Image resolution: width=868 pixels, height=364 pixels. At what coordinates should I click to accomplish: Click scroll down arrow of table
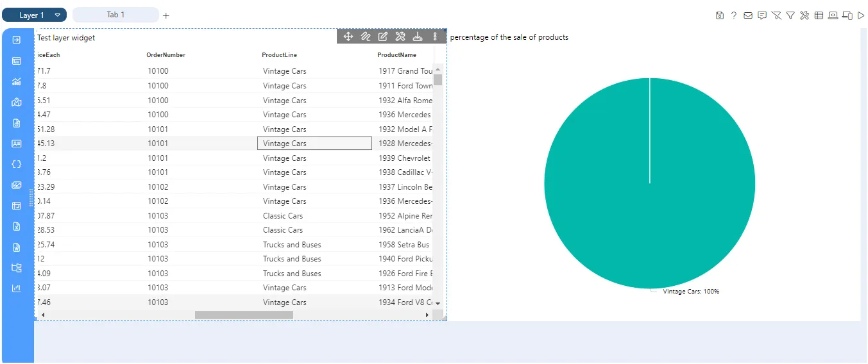click(438, 303)
